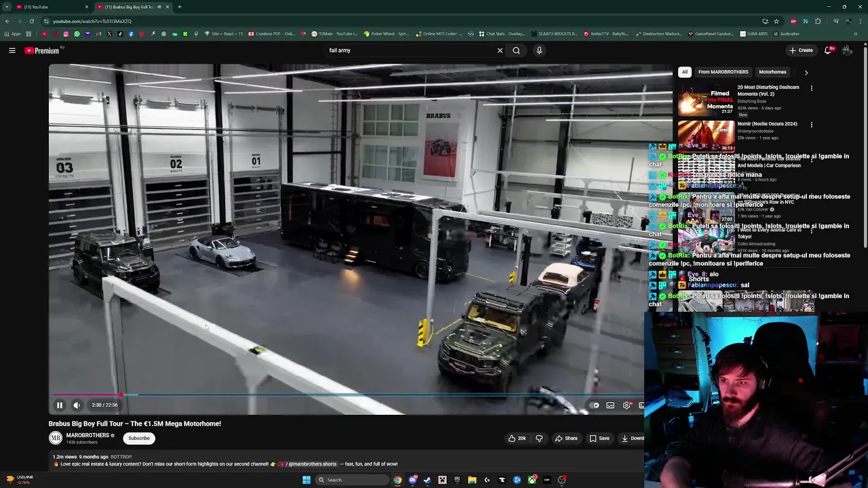Open the YouTube account avatar menu
Screen dimensions: 868x488
point(847,50)
